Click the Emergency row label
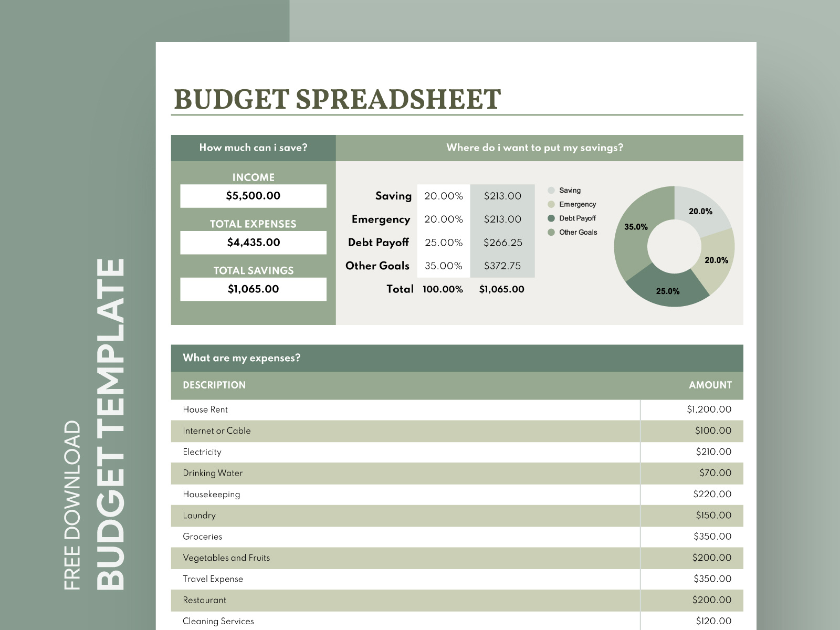 coord(381,219)
